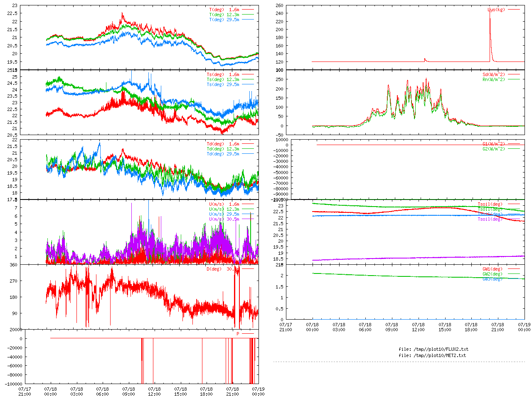This screenshot has height=399, width=532.
Task: Click the 'Ts(deg) 12.3m' legend label
Action: (x=223, y=79)
